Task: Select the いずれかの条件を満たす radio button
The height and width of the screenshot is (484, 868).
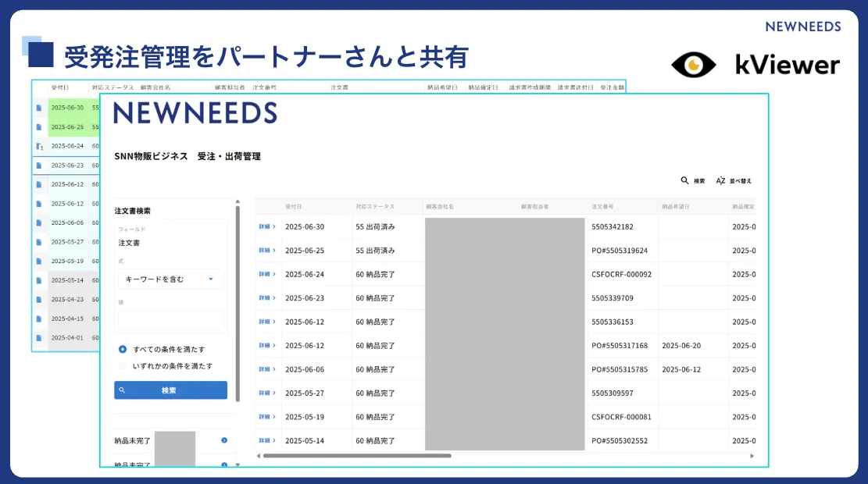Action: pyautogui.click(x=123, y=365)
